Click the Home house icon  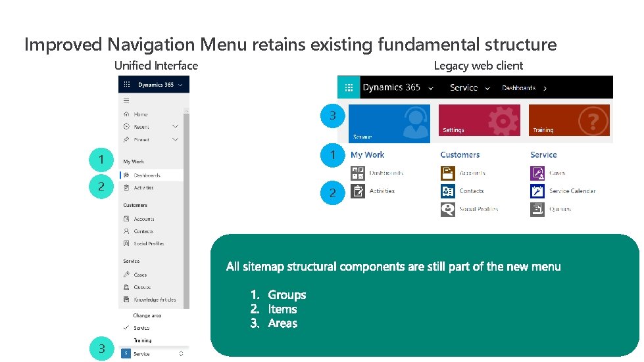click(x=126, y=114)
